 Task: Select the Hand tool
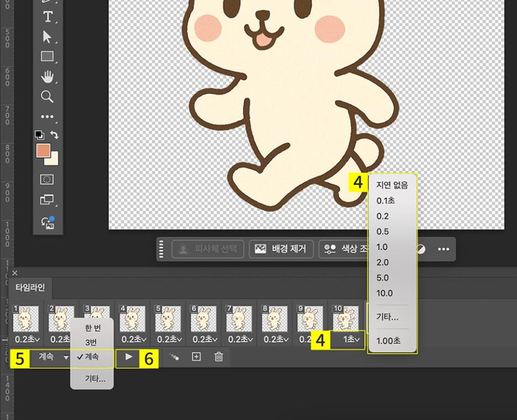[x=48, y=76]
